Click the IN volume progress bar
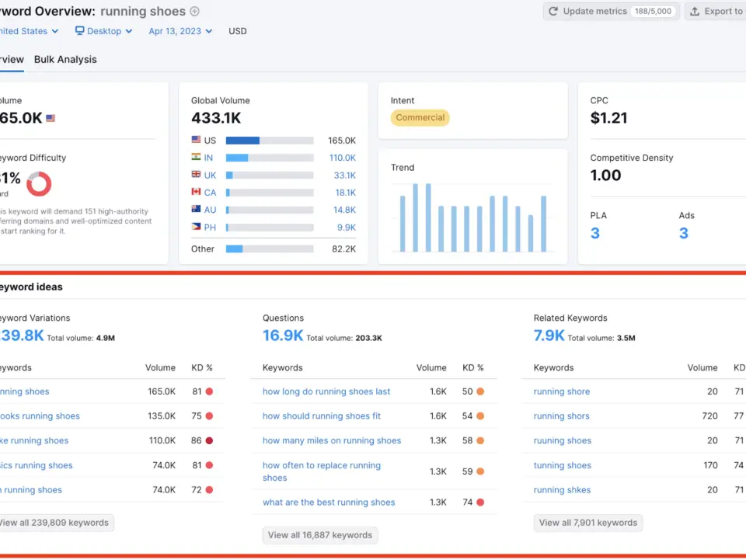Viewport: 746px width, 560px height. [270, 158]
